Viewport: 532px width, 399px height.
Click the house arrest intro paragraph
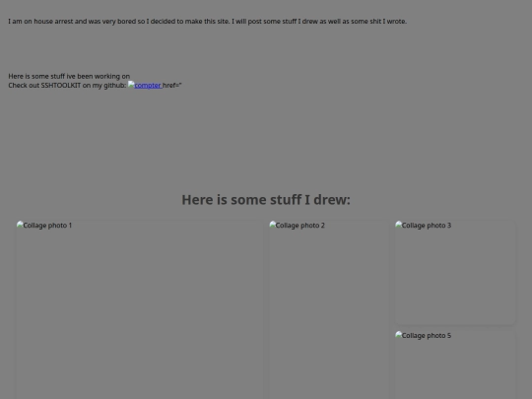pos(207,22)
